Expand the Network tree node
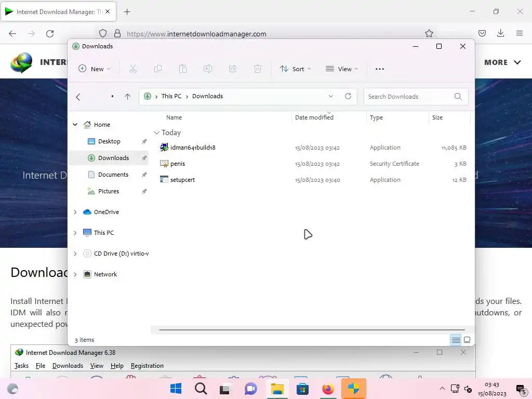 (75, 274)
